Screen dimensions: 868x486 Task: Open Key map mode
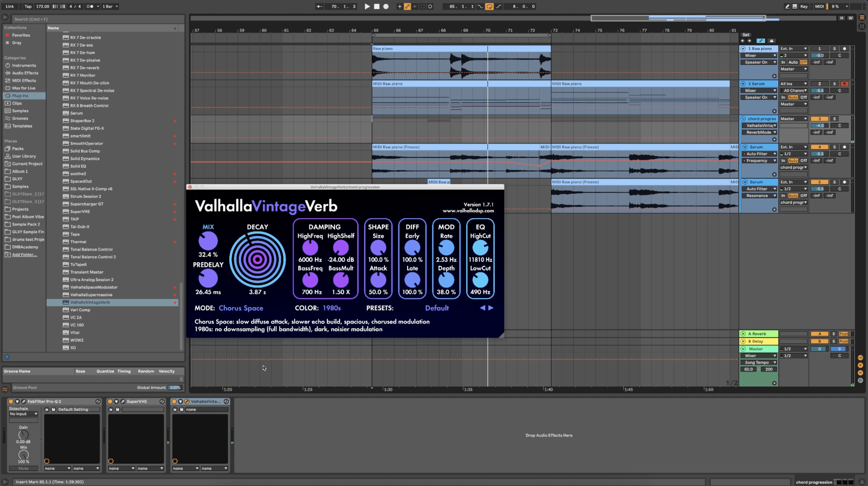coord(804,6)
